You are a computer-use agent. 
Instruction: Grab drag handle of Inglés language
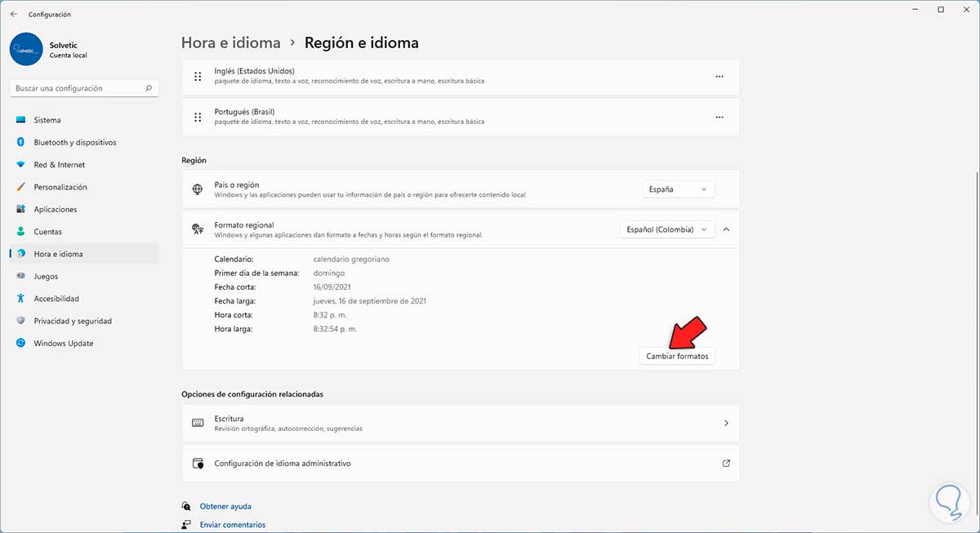point(198,76)
